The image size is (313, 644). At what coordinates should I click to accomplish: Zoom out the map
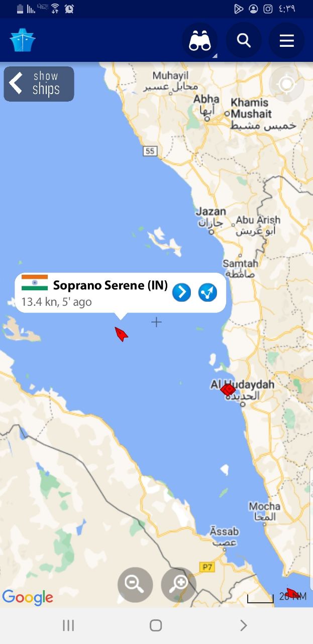(135, 585)
